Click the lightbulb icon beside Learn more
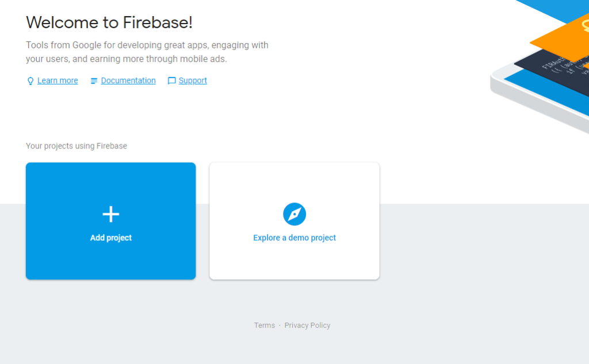The image size is (589, 364). pyautogui.click(x=30, y=81)
